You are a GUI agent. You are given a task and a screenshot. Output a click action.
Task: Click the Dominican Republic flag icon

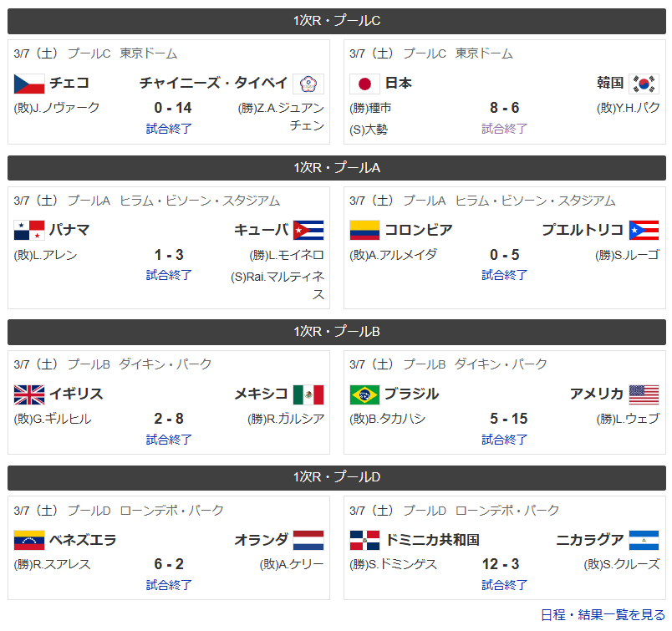[x=364, y=541]
